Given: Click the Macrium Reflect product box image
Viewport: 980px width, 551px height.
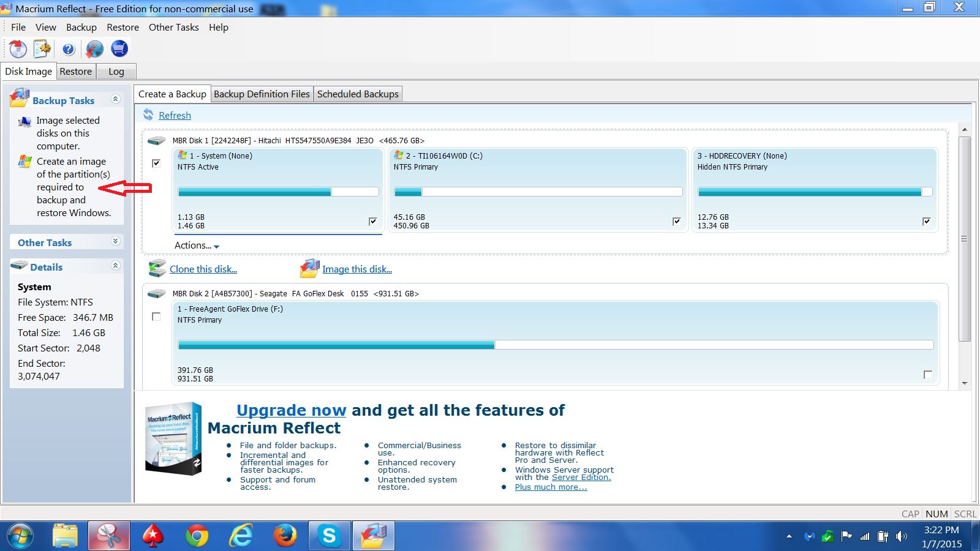Looking at the screenshot, I should point(174,438).
